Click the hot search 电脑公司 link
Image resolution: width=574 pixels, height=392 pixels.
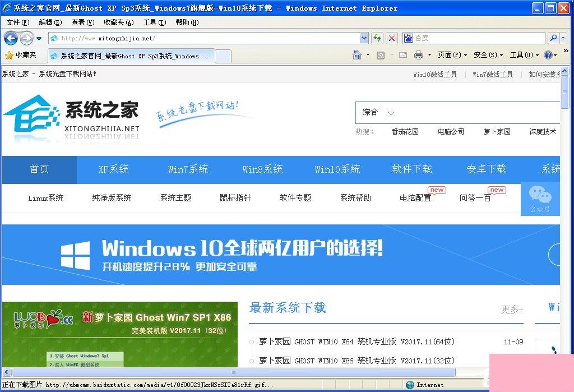[451, 132]
